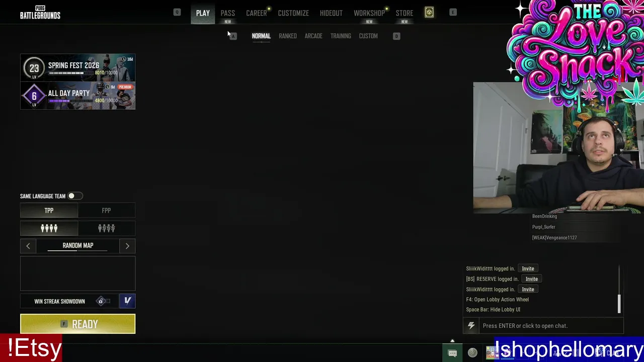Viewport: 644px width, 362px height.
Task: Open the PLAY menu tab
Action: click(x=203, y=13)
